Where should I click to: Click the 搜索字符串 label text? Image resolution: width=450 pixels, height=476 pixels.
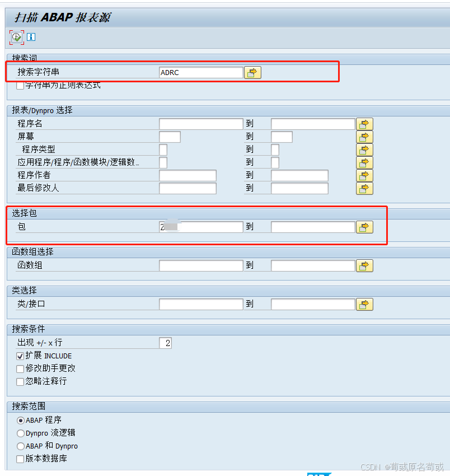tap(38, 72)
